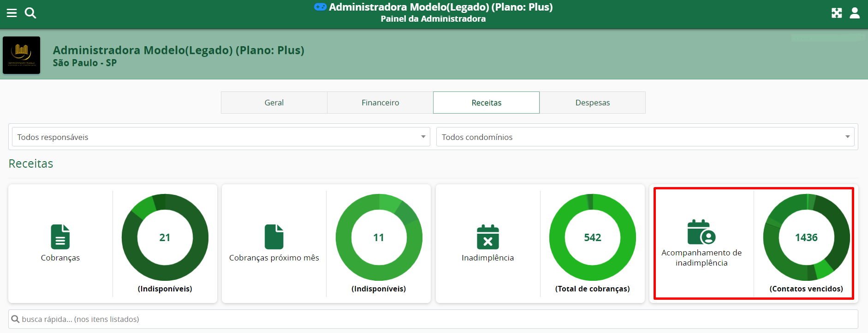Click the Acompanhamento de inadimplência icon
868x333 pixels.
coord(701,232)
